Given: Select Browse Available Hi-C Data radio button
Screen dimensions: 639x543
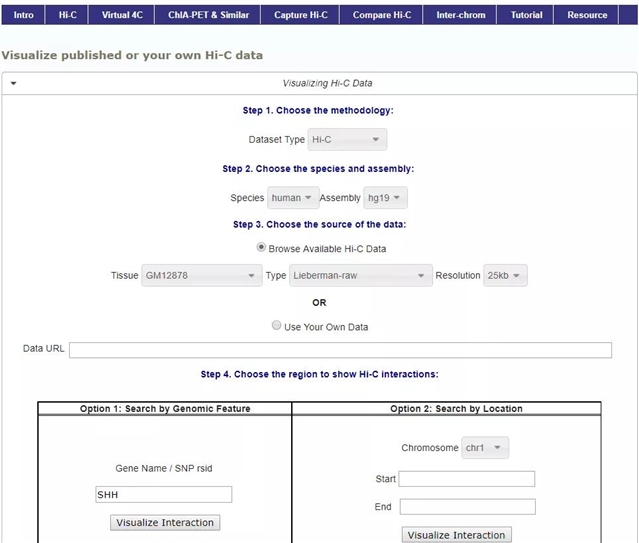Looking at the screenshot, I should [262, 248].
